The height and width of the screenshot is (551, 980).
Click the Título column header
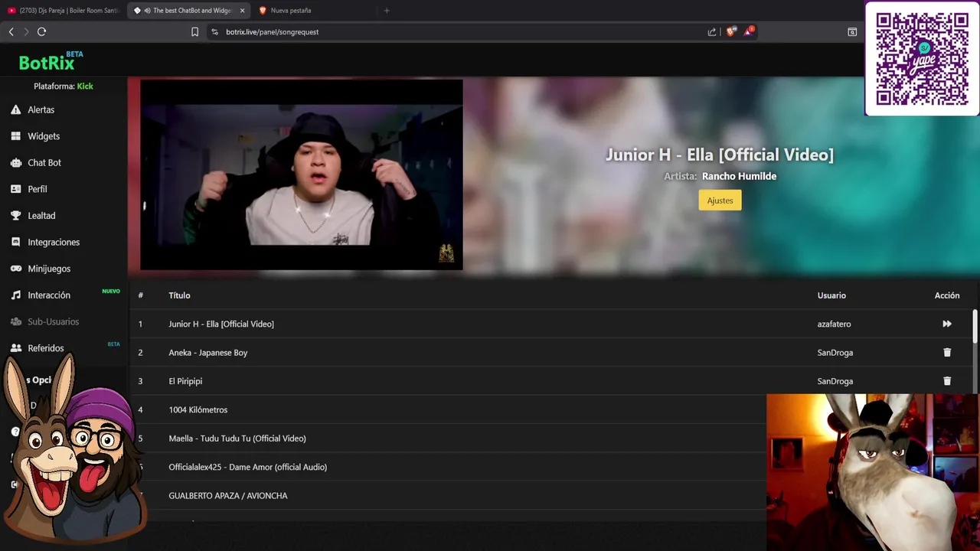tap(179, 295)
